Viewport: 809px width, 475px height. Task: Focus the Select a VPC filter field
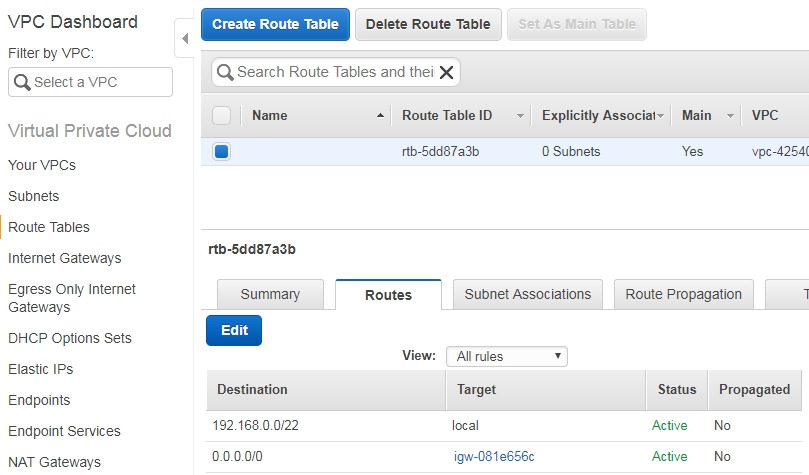pyautogui.click(x=90, y=82)
